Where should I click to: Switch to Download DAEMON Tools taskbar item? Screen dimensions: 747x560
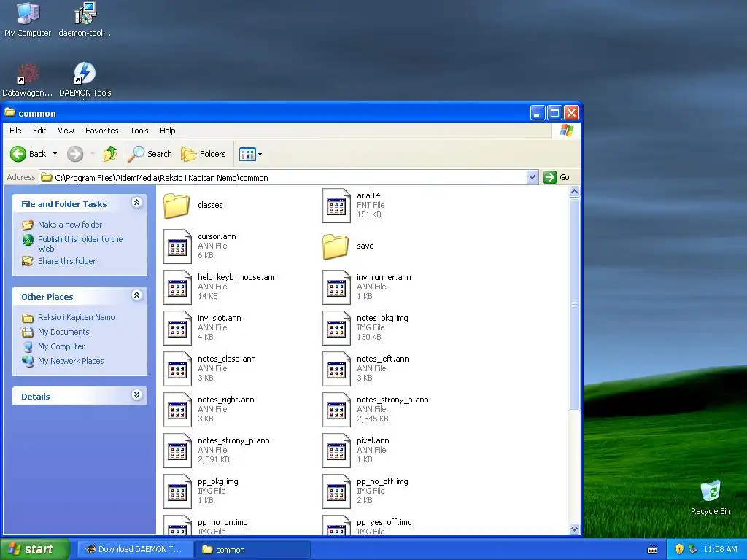tap(133, 549)
